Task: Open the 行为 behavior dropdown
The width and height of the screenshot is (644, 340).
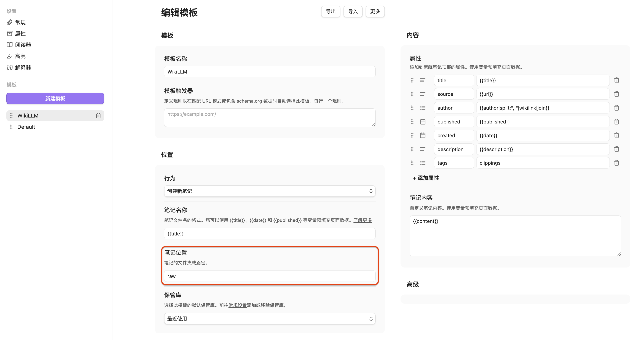Action: (269, 191)
